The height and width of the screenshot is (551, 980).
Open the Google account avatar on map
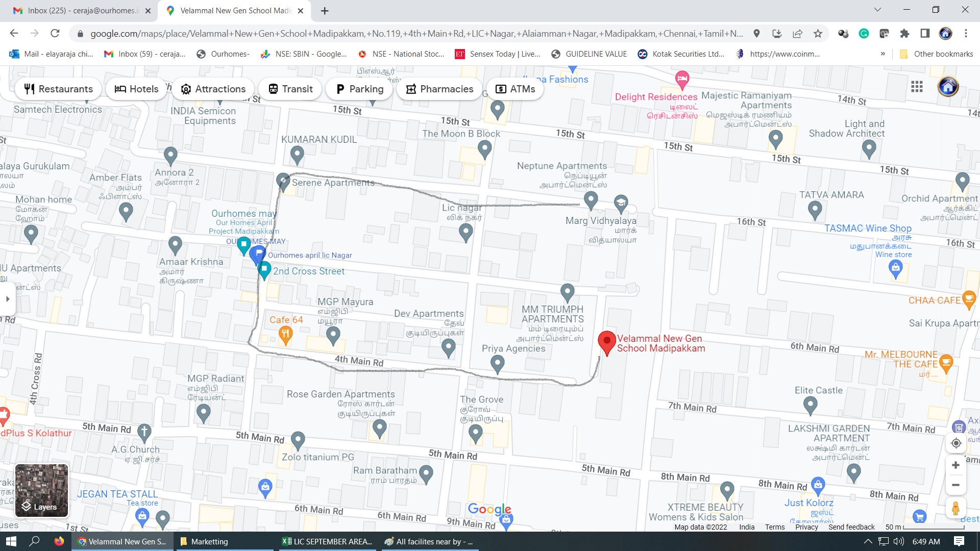[948, 87]
